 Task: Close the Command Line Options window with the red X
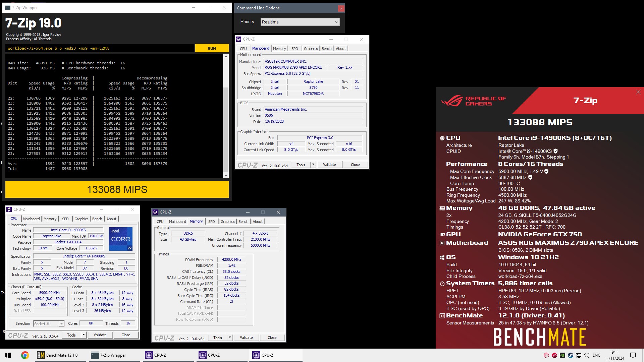tap(341, 8)
